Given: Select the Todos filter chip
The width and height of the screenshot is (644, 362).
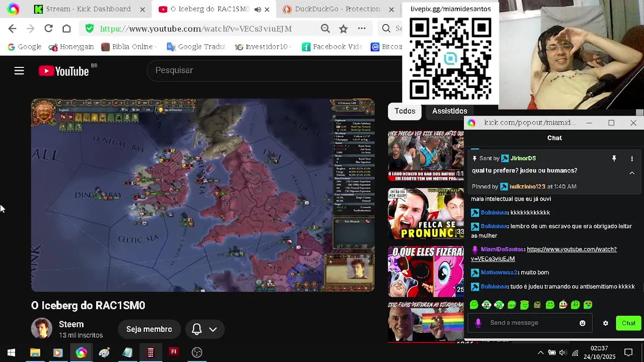Looking at the screenshot, I should 405,111.
